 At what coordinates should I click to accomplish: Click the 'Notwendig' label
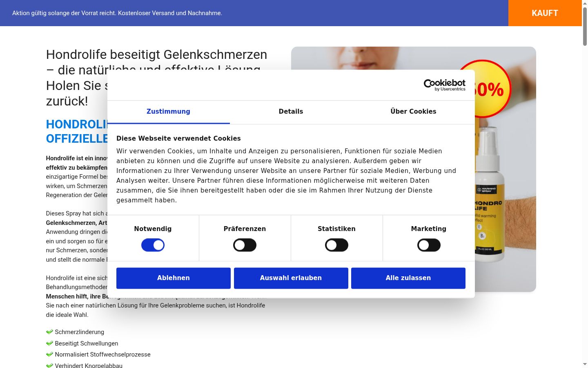click(153, 229)
